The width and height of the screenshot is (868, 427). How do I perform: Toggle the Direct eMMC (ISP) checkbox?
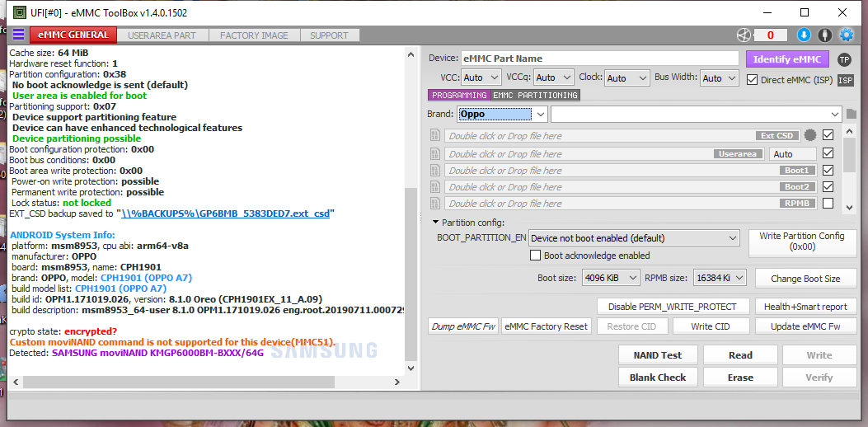[x=752, y=80]
